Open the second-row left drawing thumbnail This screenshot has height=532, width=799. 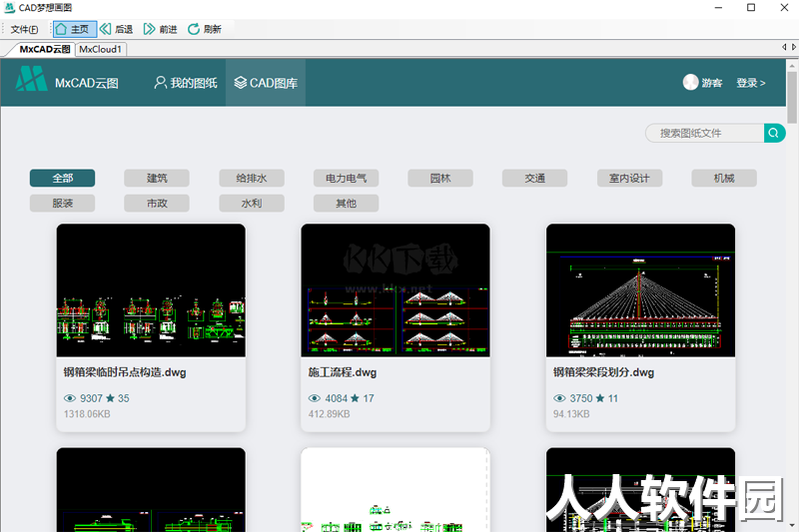pyautogui.click(x=151, y=490)
